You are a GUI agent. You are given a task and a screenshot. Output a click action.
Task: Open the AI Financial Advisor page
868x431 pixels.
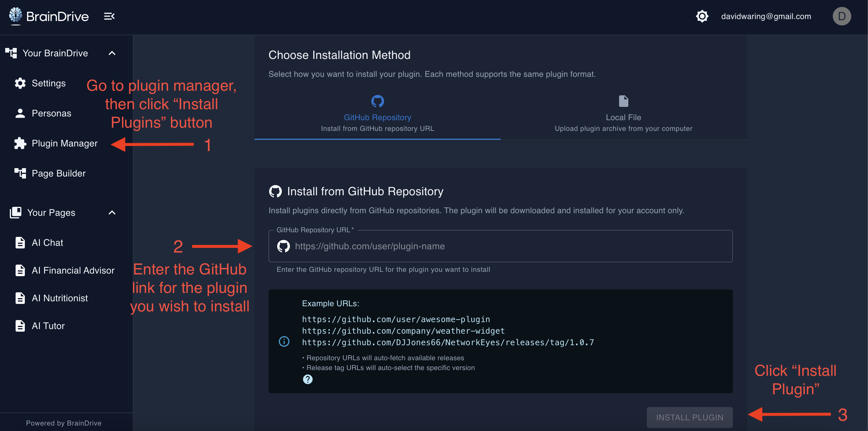(x=73, y=270)
